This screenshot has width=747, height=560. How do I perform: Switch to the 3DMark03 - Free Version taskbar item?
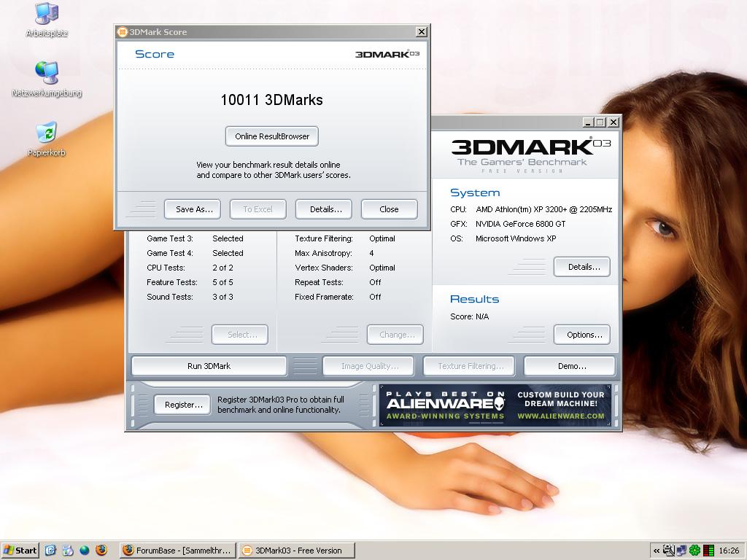point(297,551)
